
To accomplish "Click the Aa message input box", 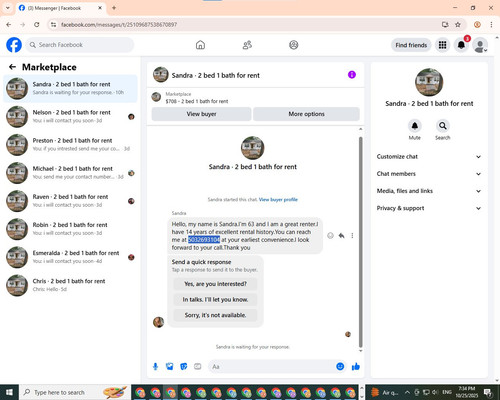I will pos(272,367).
